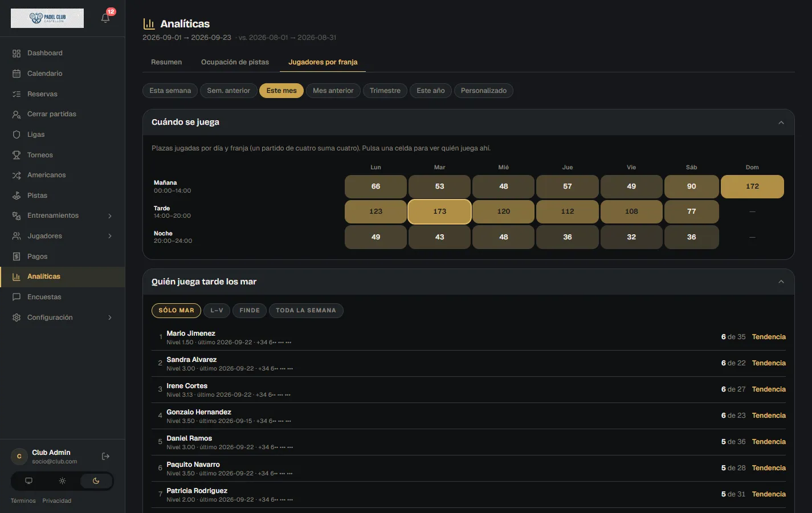812x513 pixels.
Task: Select Trimestre range
Action: (385, 91)
